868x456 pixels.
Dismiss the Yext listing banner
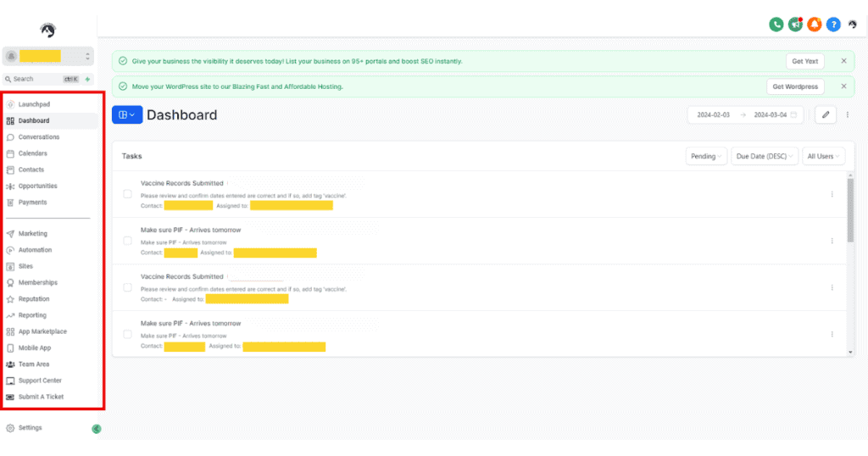tap(843, 61)
